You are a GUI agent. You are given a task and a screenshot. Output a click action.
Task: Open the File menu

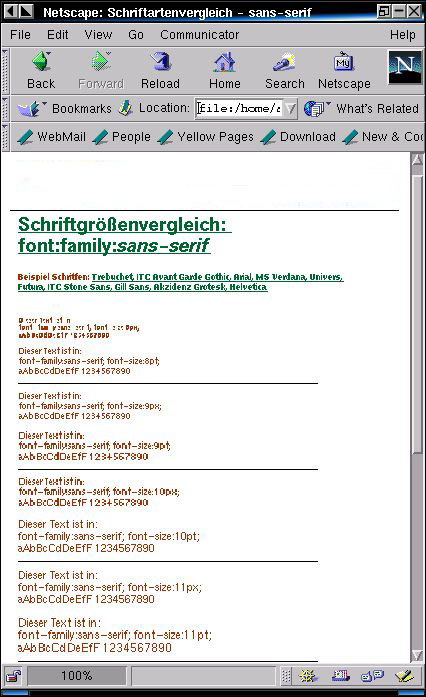(20, 35)
